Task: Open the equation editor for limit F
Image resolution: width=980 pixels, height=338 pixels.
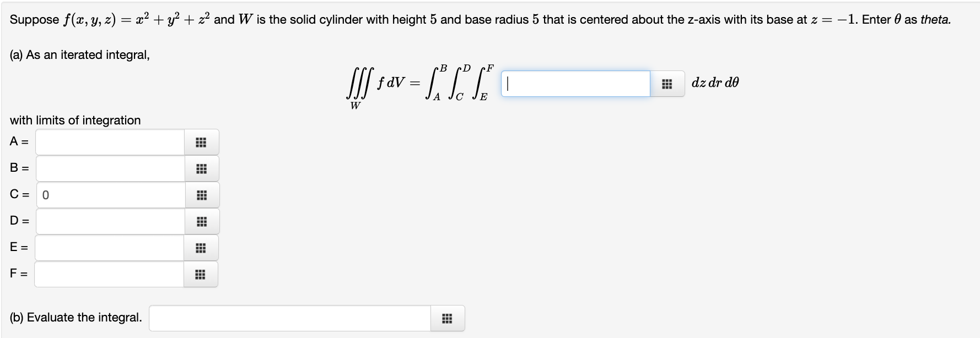Action: click(x=201, y=274)
